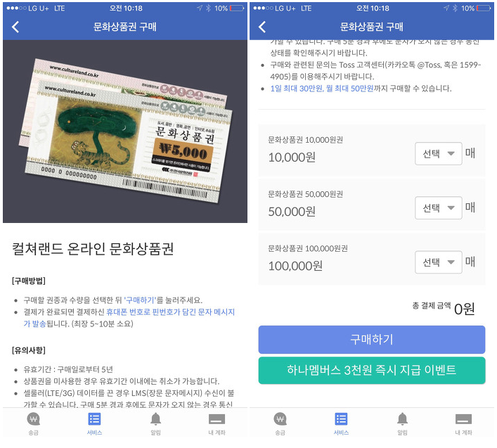Screen dimensions: 497x448
Task: Select 서비스 tab on right screen
Action: [341, 423]
